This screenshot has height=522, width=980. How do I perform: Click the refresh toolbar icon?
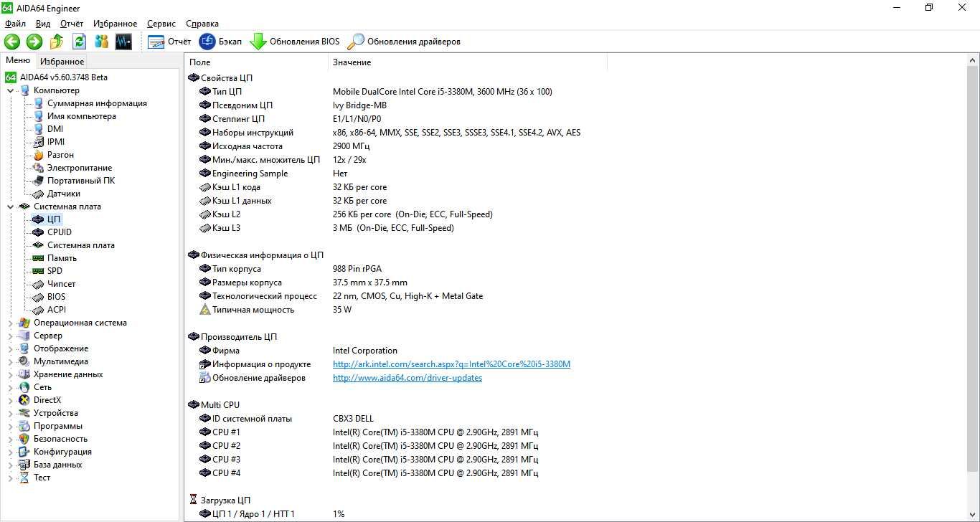[79, 42]
